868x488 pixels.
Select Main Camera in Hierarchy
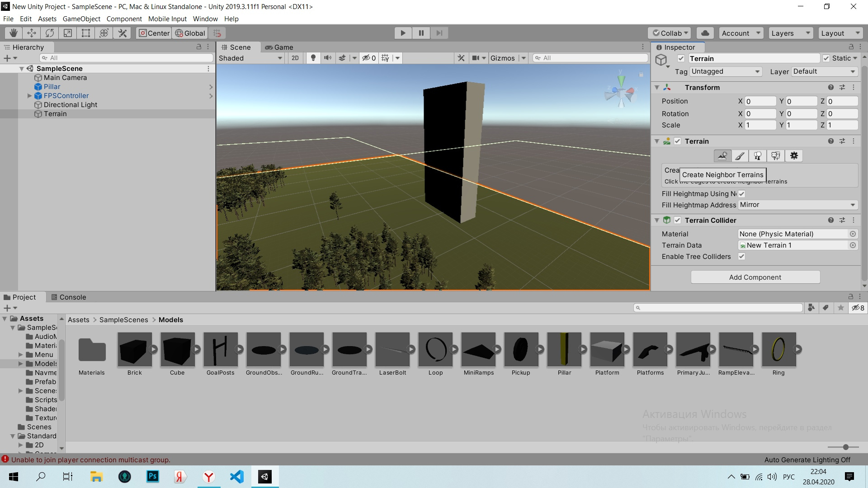click(65, 78)
